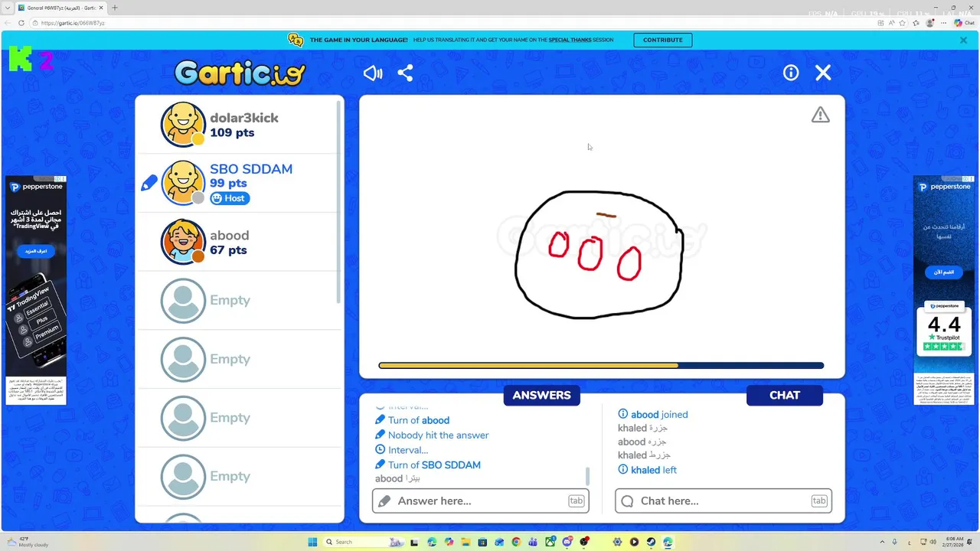
Task: Click the Host badge under SBO SDDAM
Action: (x=230, y=198)
